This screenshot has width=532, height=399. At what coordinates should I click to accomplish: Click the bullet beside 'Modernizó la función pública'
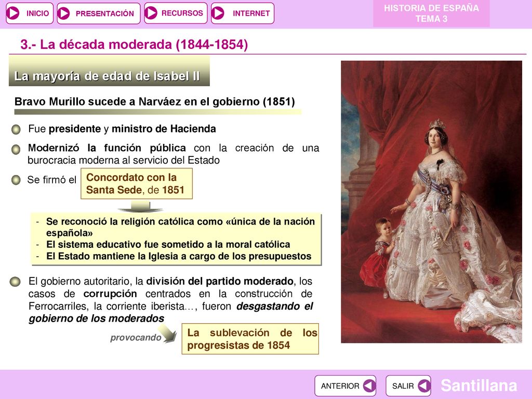[x=16, y=150]
